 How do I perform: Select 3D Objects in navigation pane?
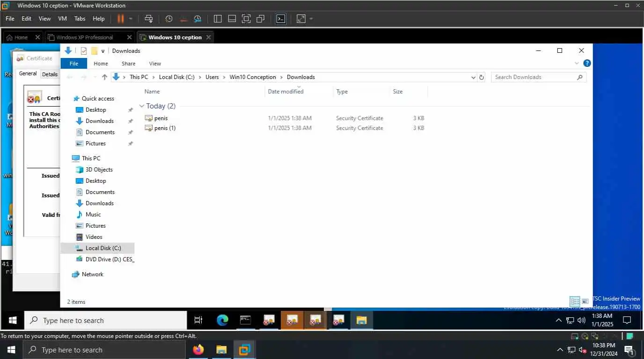coord(99,170)
